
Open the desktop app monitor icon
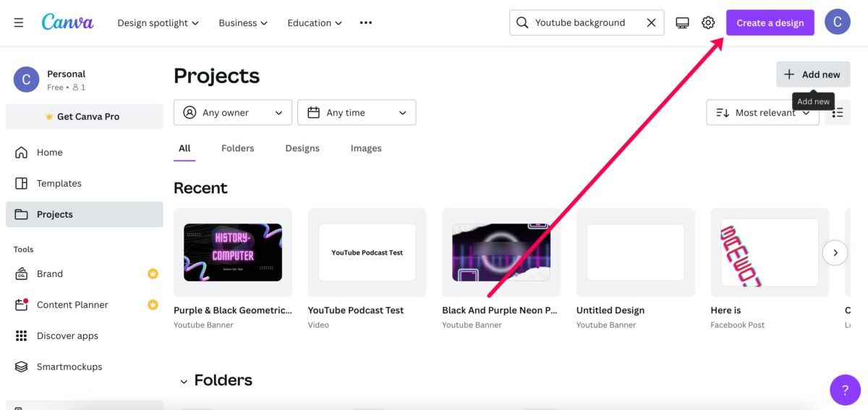coord(682,22)
